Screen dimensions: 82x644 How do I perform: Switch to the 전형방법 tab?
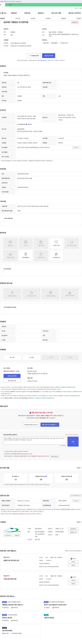[x=63, y=19]
